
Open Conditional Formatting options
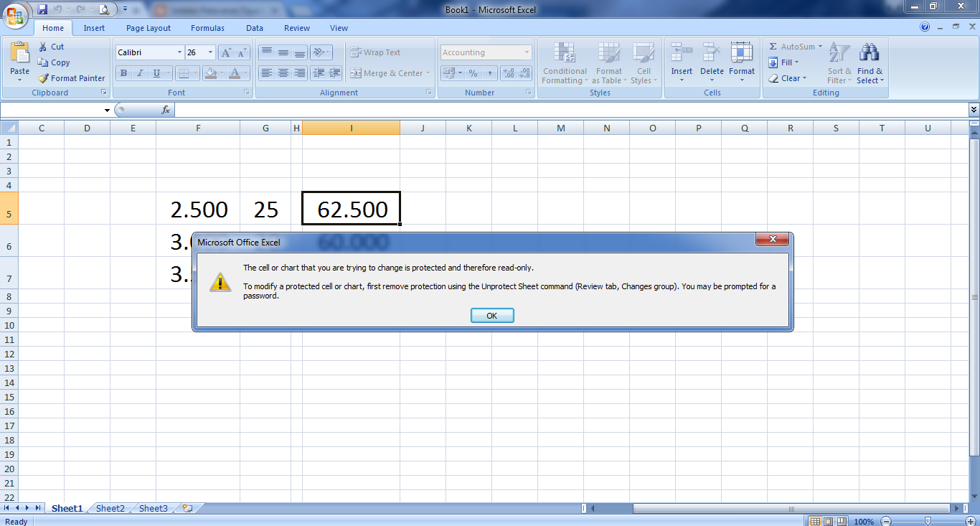[x=565, y=63]
